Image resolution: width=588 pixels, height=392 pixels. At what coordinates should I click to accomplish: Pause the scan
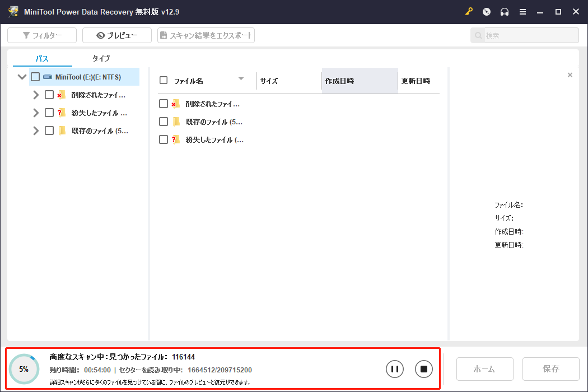coord(394,369)
